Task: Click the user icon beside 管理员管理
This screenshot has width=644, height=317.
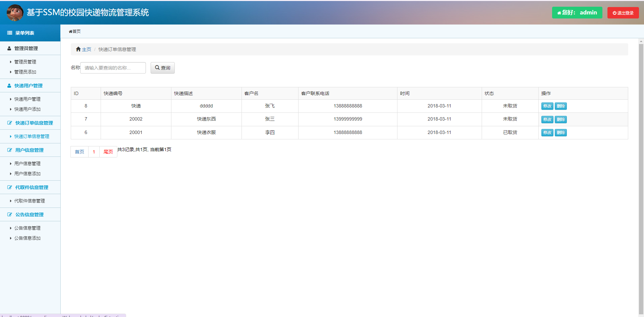Action: 9,48
